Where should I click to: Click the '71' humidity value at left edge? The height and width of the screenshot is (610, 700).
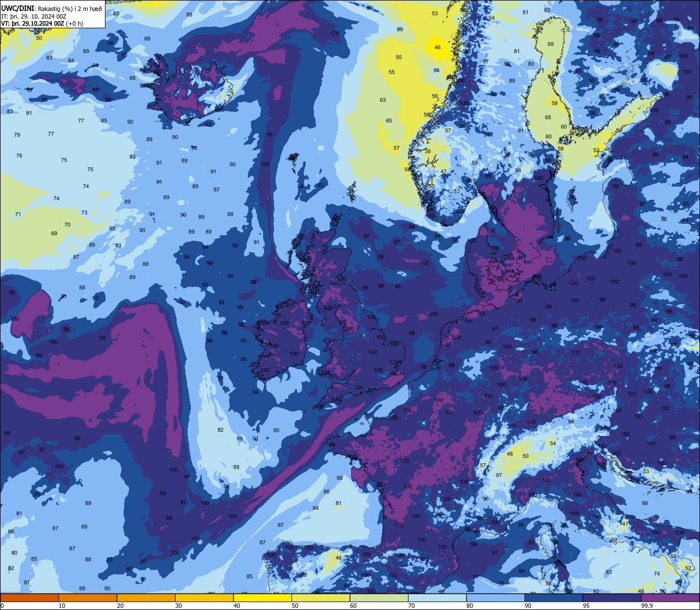pyautogui.click(x=18, y=214)
